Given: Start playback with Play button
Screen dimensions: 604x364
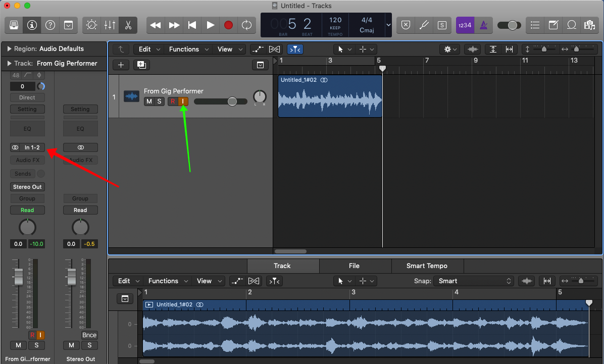Looking at the screenshot, I should point(210,25).
